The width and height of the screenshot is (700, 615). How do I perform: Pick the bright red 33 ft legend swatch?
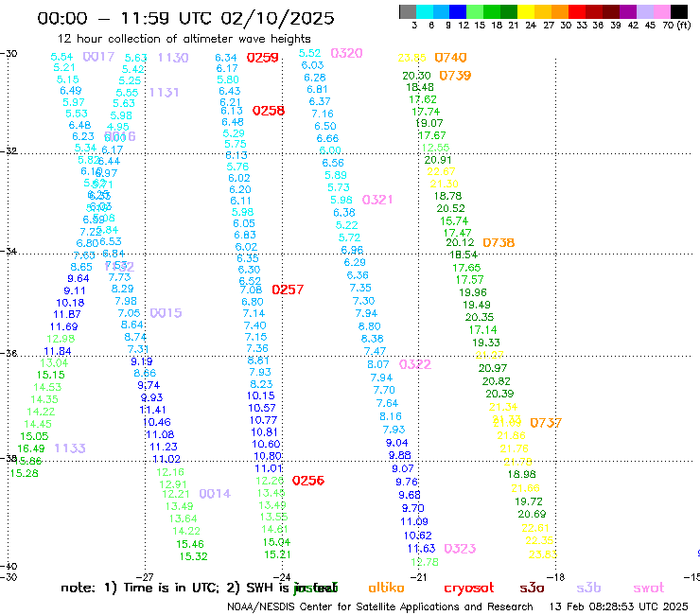coord(576,11)
